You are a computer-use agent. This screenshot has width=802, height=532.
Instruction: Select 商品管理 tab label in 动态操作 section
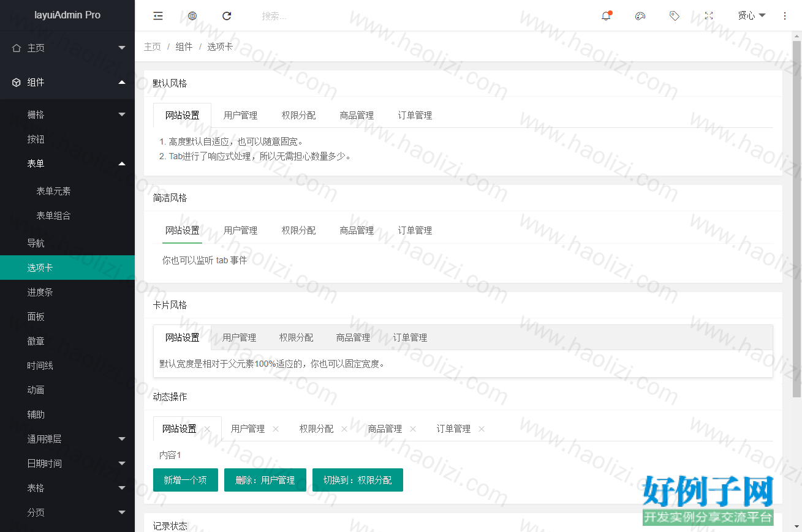[x=385, y=429]
